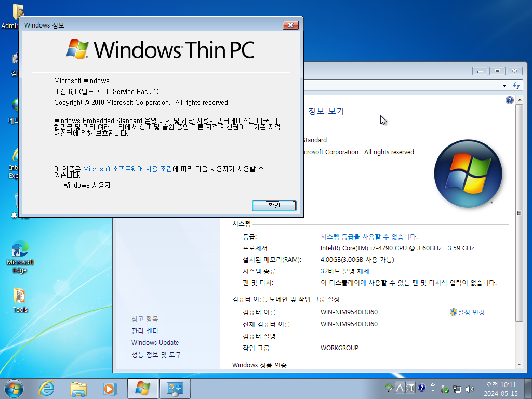Click the Windows Thin PC logo banner
Image resolution: width=532 pixels, height=399 pixels.
tap(160, 50)
